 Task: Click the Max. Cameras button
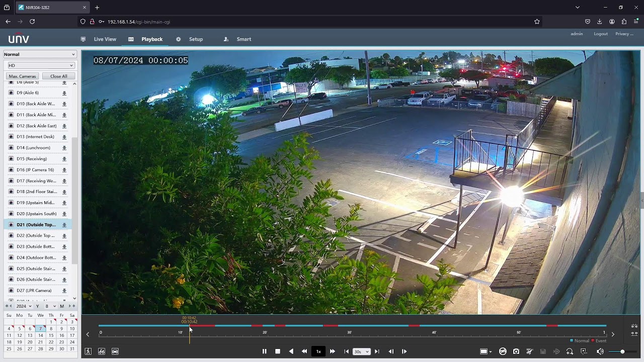tap(22, 76)
